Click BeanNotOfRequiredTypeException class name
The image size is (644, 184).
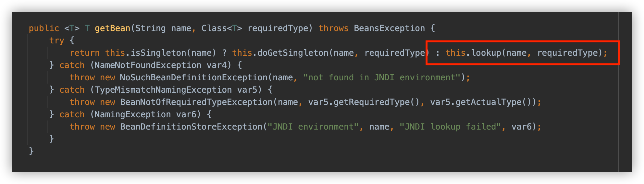[x=196, y=102]
